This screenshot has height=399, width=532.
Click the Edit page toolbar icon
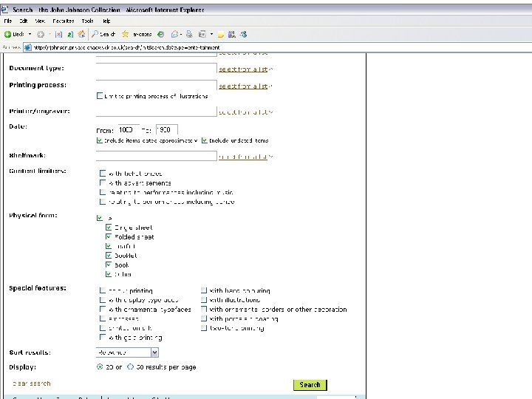202,34
